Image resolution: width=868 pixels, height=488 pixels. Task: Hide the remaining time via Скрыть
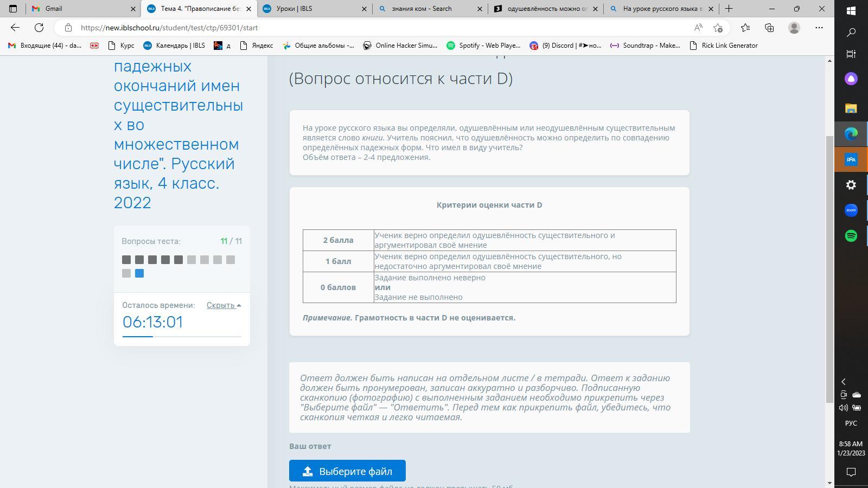(224, 305)
